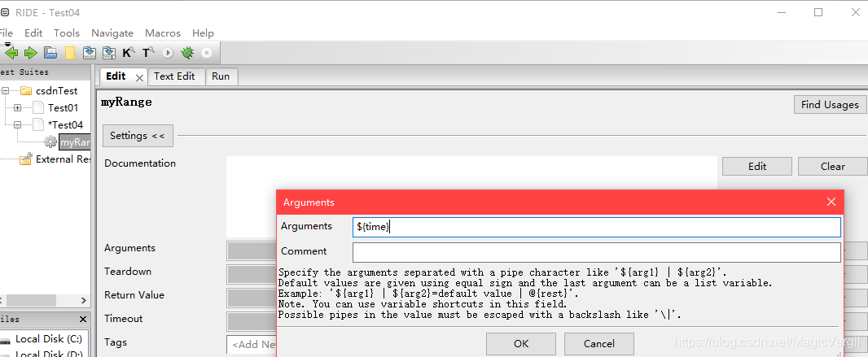Switch to the Run tab
This screenshot has width=868, height=357.
pos(221,76)
